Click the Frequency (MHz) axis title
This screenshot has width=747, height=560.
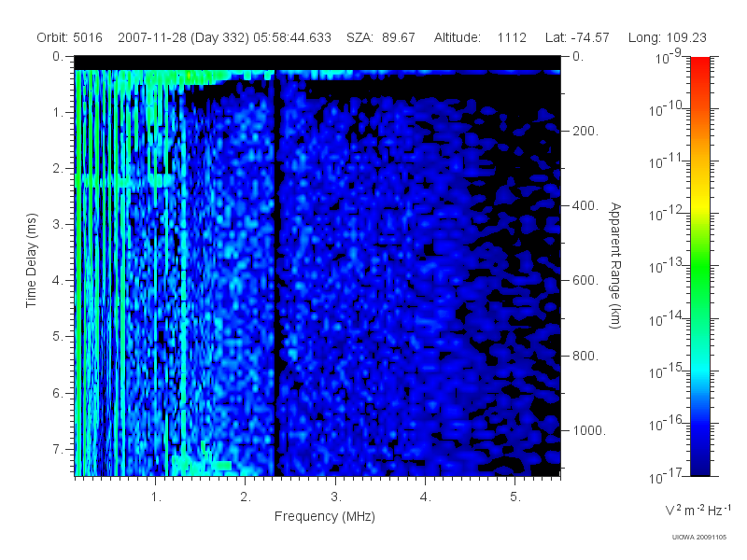click(325, 516)
